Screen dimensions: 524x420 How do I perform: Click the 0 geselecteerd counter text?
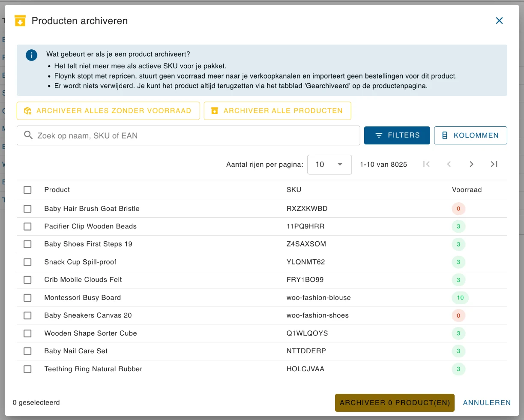(x=36, y=403)
